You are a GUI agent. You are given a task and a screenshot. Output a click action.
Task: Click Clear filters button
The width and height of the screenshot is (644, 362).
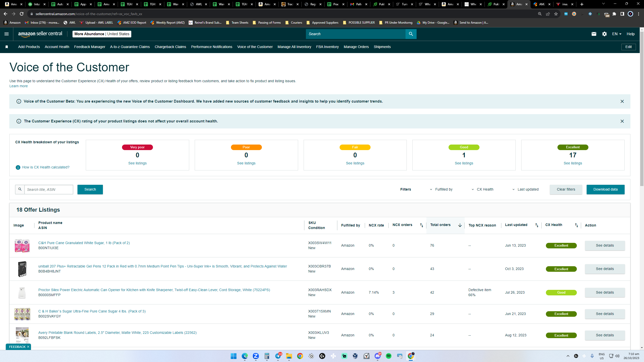566,190
